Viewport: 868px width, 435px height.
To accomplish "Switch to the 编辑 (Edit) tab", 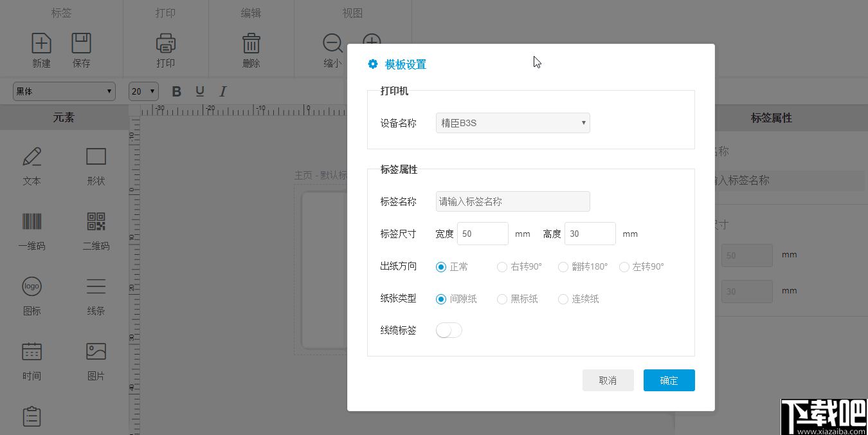I will pyautogui.click(x=251, y=12).
